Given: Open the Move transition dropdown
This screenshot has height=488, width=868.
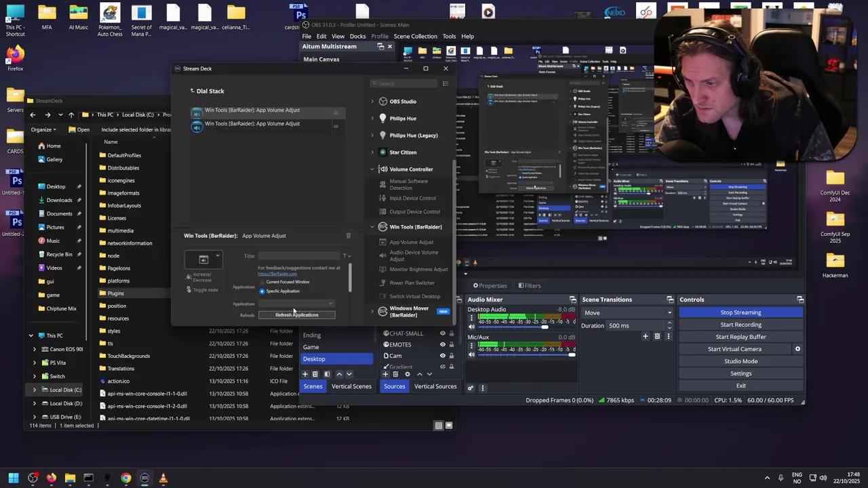Looking at the screenshot, I should point(629,313).
